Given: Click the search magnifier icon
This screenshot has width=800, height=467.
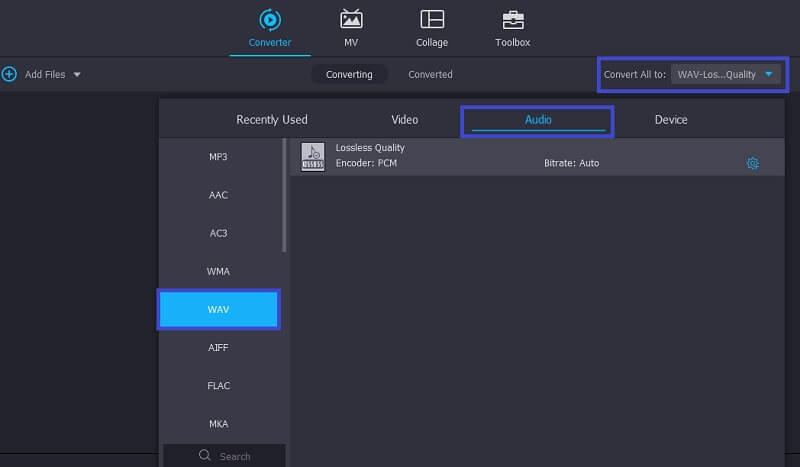Looking at the screenshot, I should (x=205, y=456).
